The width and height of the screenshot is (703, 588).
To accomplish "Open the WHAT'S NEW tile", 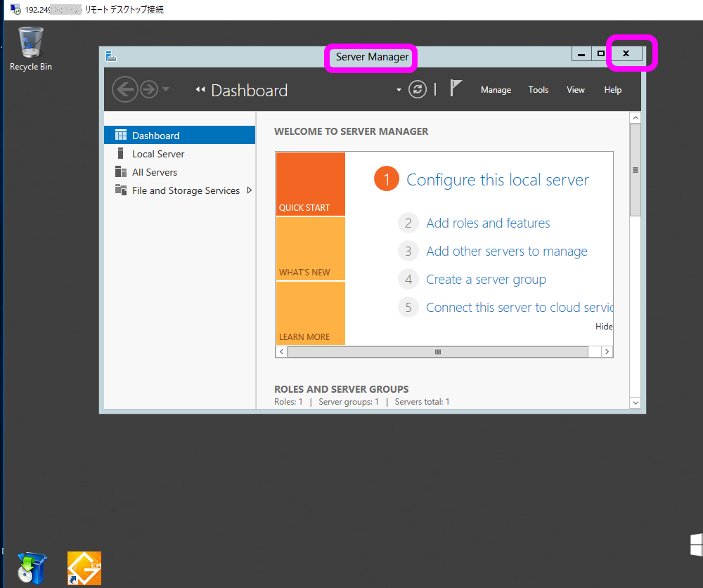I will [x=310, y=249].
